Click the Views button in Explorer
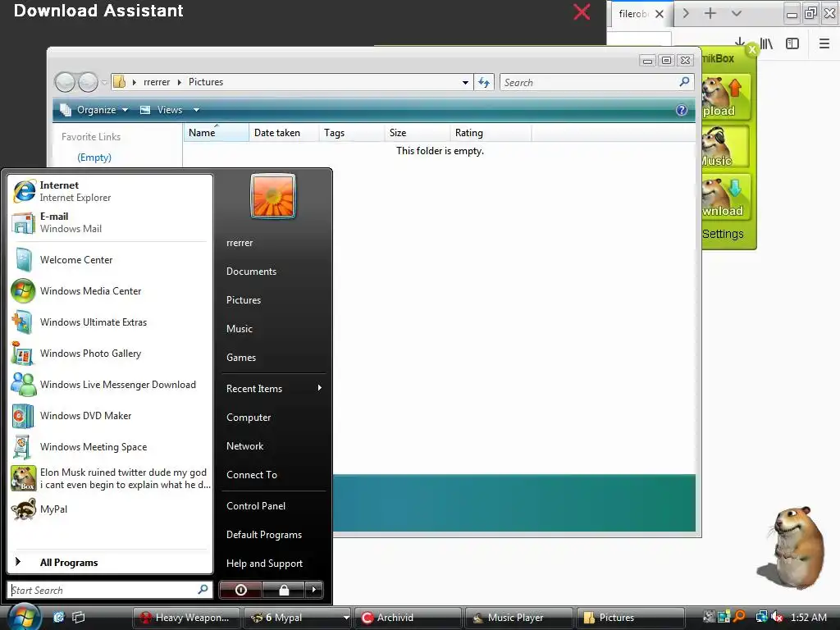The width and height of the screenshot is (840, 630). pyautogui.click(x=162, y=110)
